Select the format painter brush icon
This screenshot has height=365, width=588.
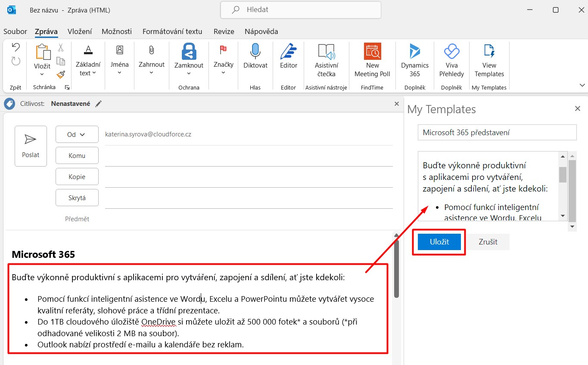tap(61, 74)
